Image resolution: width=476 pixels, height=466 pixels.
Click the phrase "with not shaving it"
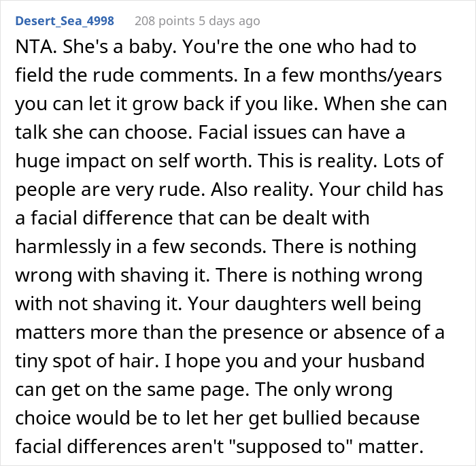point(99,304)
